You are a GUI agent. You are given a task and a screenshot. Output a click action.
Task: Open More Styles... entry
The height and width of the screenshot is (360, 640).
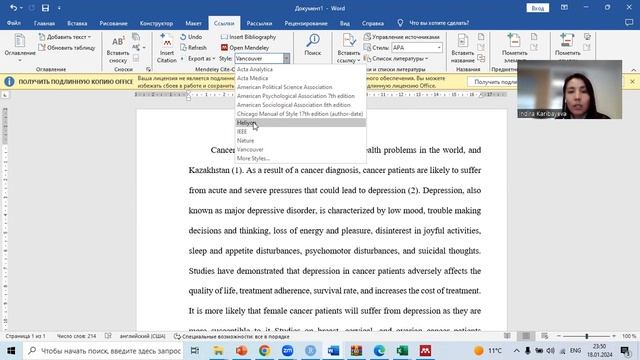pos(300,158)
